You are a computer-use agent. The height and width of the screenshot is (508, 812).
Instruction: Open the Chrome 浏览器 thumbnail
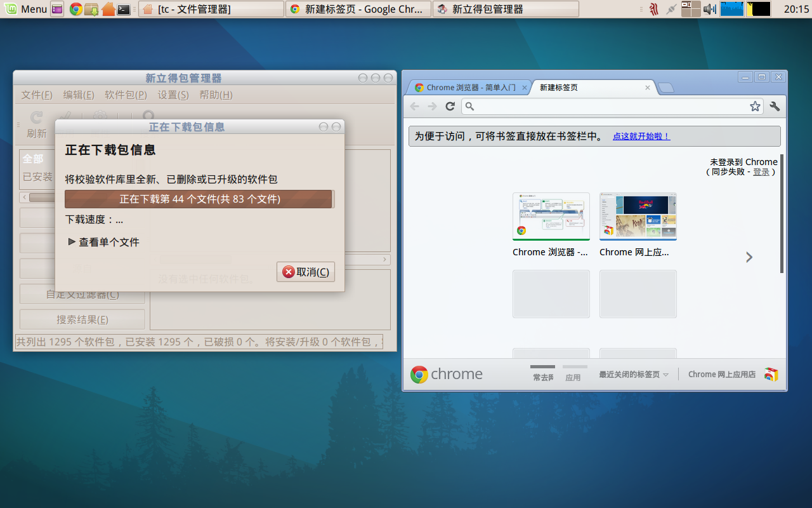click(551, 217)
